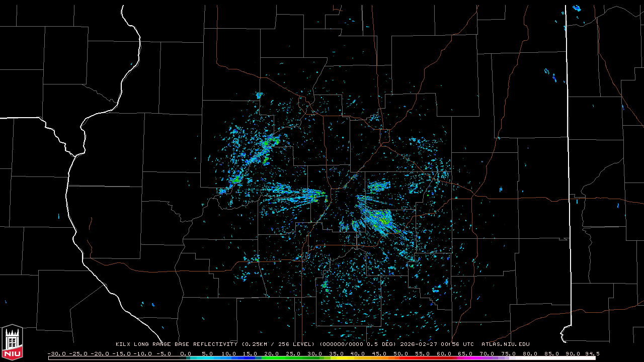Click the "80.0" scale label
644x362 pixels.
[531, 353]
